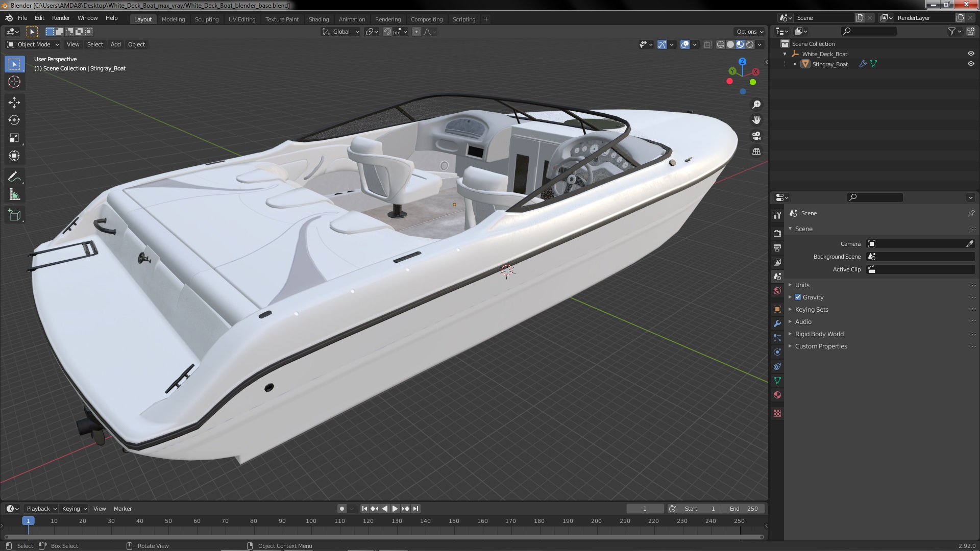Jump to animation start frame
980x551 pixels.
click(364, 509)
